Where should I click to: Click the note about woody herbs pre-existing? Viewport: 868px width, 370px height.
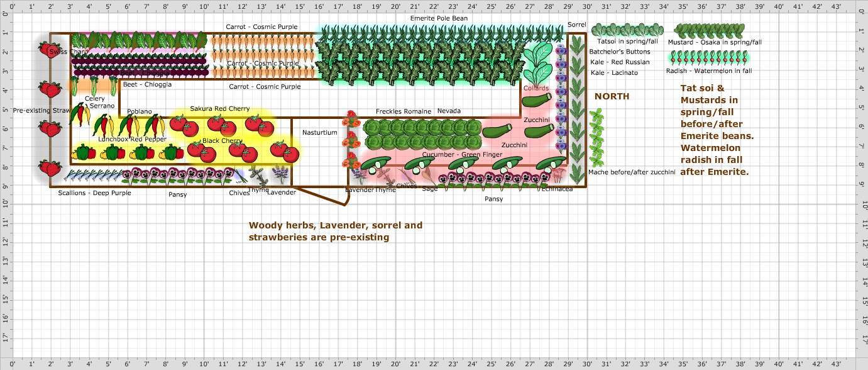tap(336, 231)
